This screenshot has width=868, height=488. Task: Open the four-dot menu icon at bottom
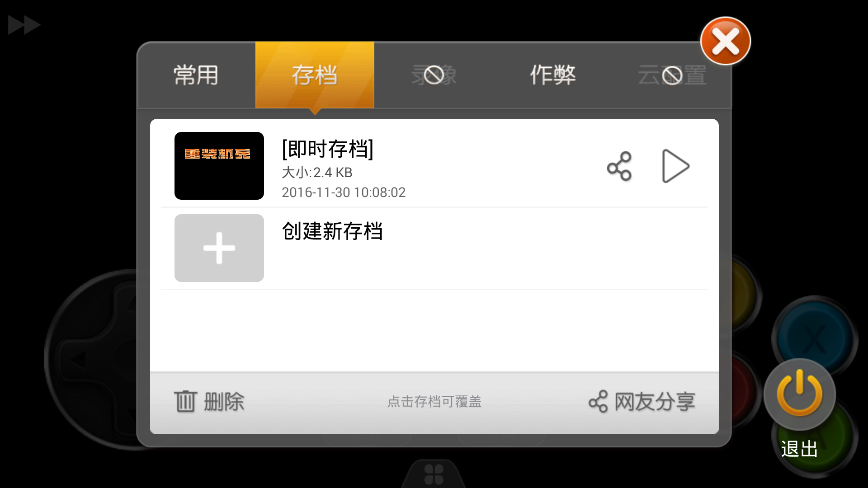(x=434, y=474)
